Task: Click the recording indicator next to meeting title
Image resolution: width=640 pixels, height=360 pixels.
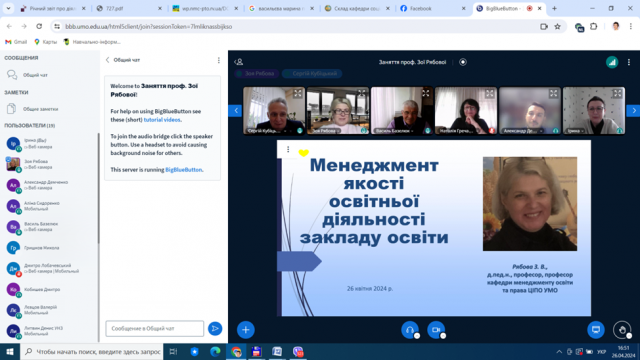Action: tap(463, 62)
